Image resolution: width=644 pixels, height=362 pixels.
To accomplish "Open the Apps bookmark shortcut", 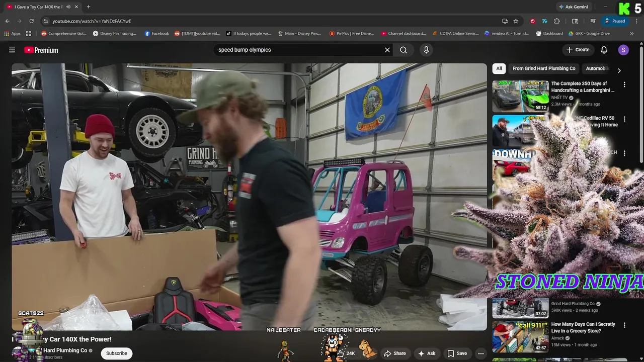I will (x=13, y=34).
